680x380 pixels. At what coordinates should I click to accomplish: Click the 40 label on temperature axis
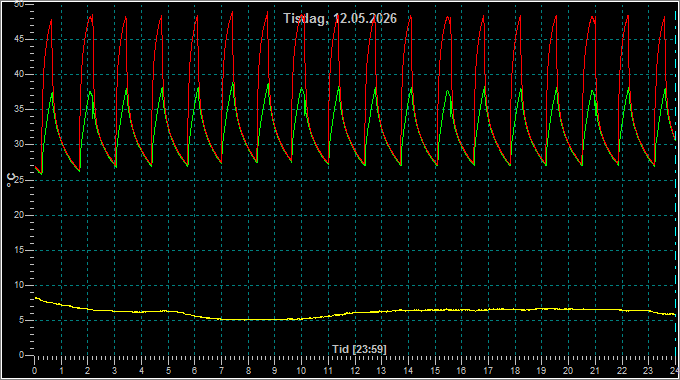tap(19, 74)
